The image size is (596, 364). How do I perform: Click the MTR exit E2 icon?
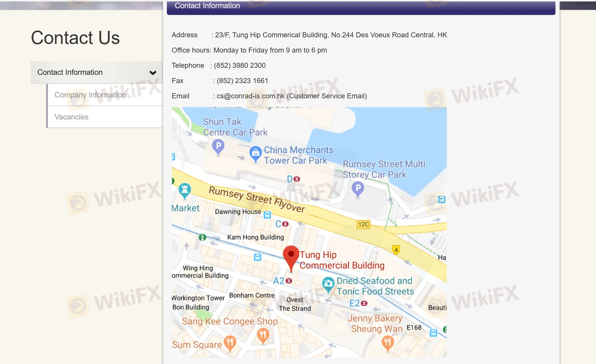[x=364, y=303]
